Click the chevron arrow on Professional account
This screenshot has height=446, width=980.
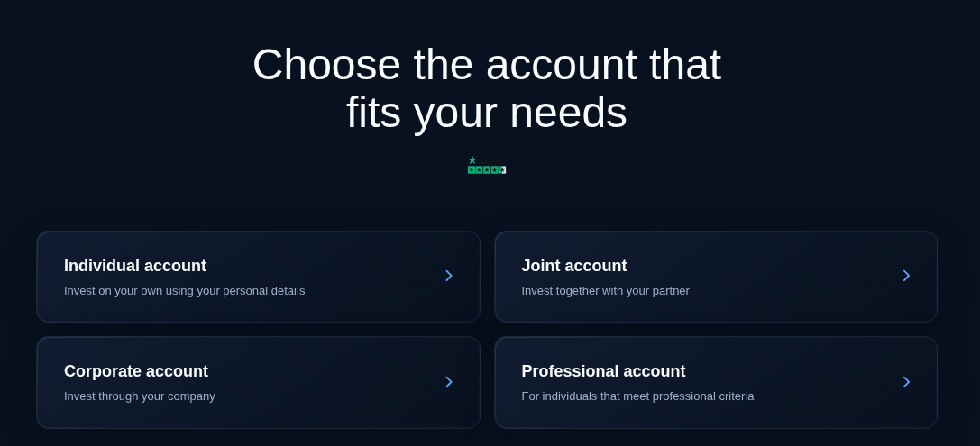(x=906, y=382)
